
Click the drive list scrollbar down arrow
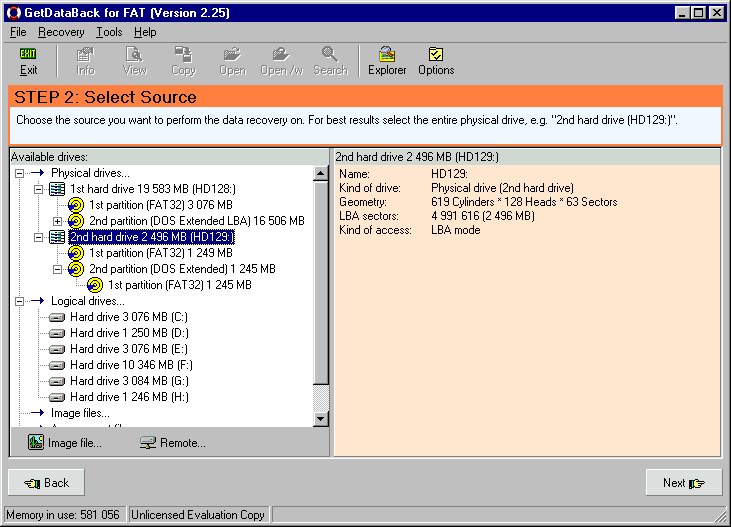point(321,419)
